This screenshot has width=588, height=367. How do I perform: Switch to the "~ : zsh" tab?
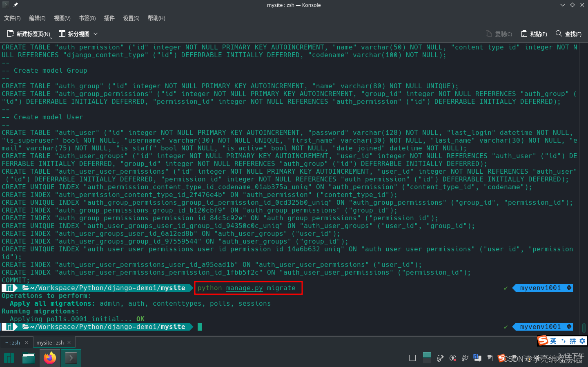(x=12, y=342)
